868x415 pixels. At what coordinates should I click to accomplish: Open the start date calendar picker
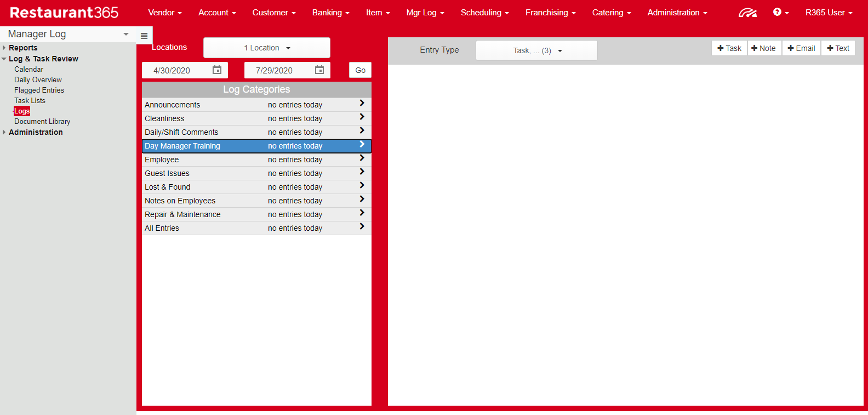click(x=217, y=70)
